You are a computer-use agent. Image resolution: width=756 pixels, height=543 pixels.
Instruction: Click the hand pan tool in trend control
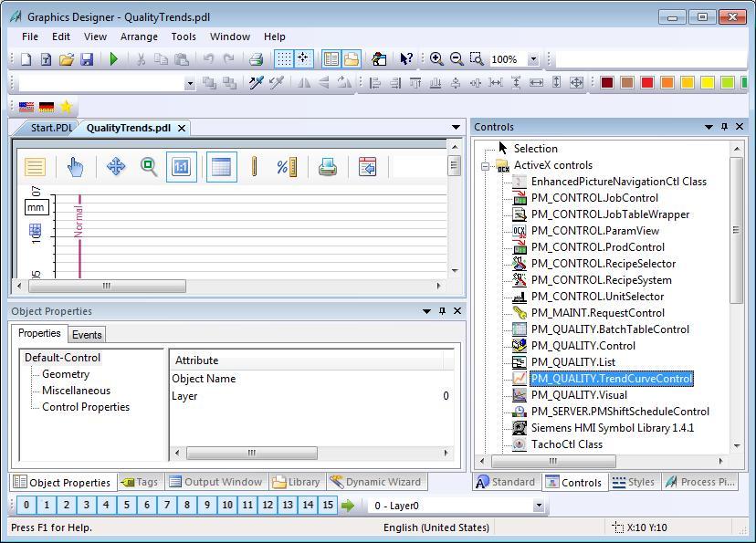tap(75, 167)
